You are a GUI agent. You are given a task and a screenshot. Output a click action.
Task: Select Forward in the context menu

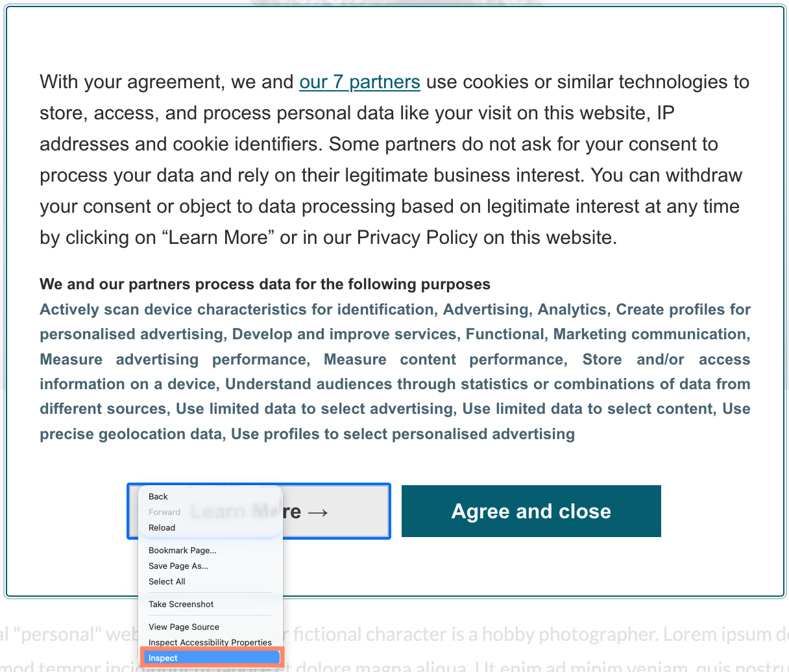(165, 512)
